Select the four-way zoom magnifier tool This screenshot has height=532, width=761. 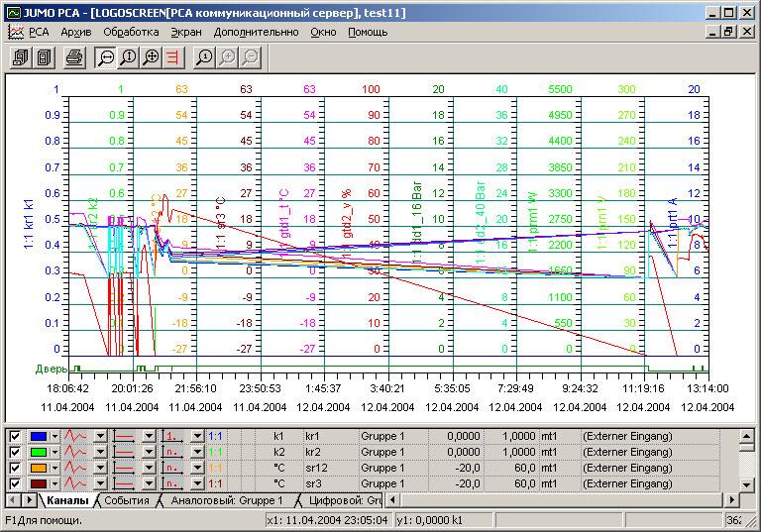coord(152,57)
